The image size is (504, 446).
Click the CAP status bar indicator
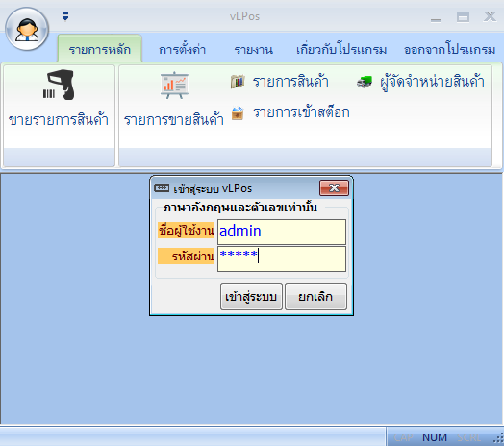pos(404,437)
